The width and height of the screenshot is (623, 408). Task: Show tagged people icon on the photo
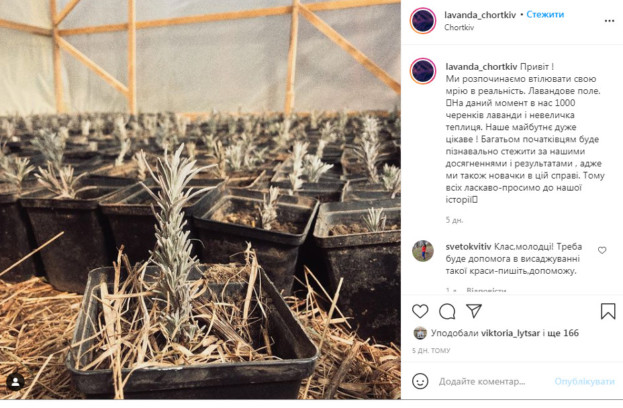(x=15, y=382)
